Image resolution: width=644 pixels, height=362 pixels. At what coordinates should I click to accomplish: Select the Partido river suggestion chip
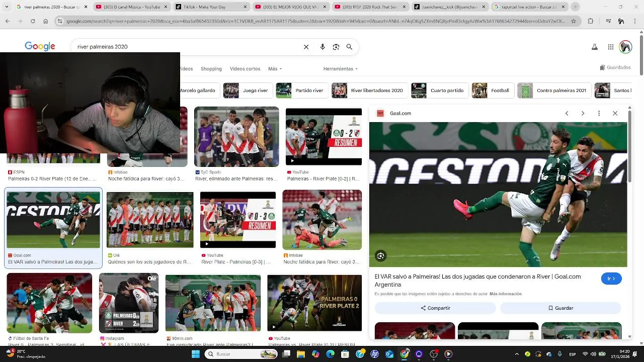[301, 90]
